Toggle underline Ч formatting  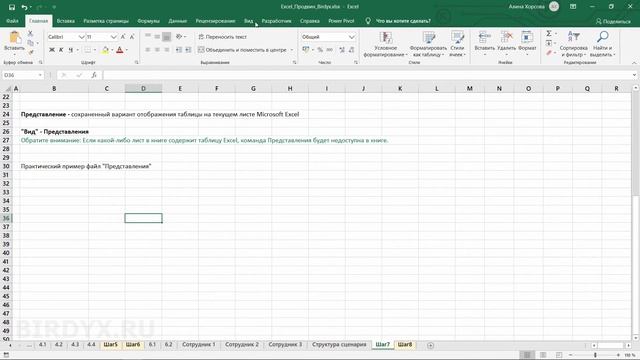click(x=71, y=50)
